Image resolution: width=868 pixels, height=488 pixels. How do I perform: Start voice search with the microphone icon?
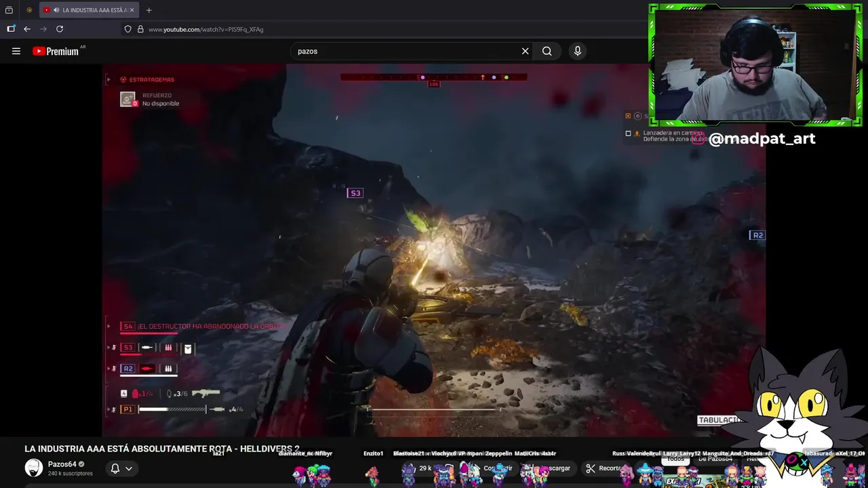(x=578, y=51)
